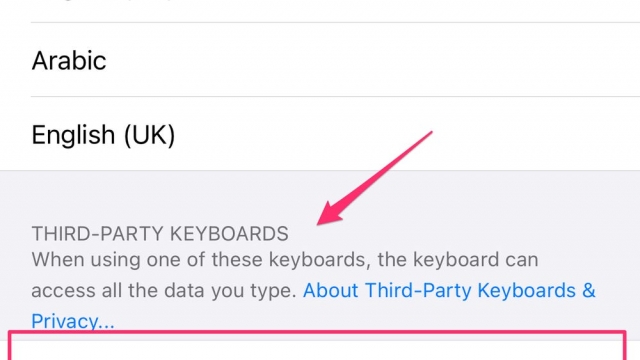
Task: Select the Arabic keyboard row
Action: pos(320,60)
